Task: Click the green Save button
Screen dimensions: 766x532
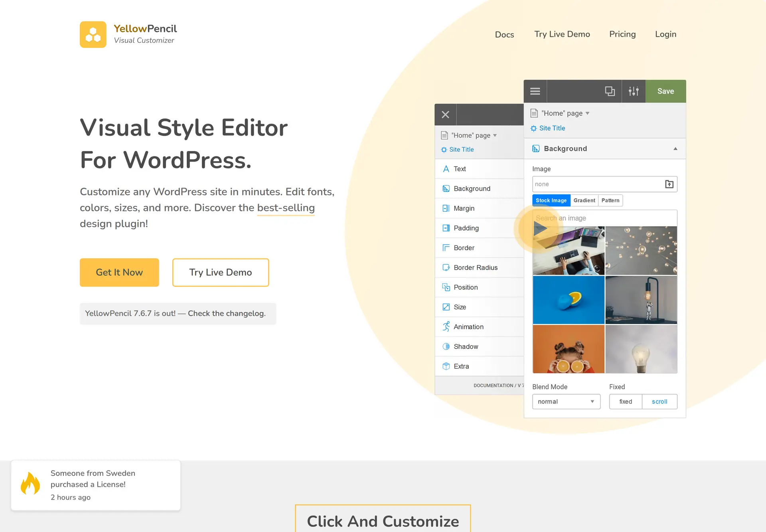Action: 665,91
